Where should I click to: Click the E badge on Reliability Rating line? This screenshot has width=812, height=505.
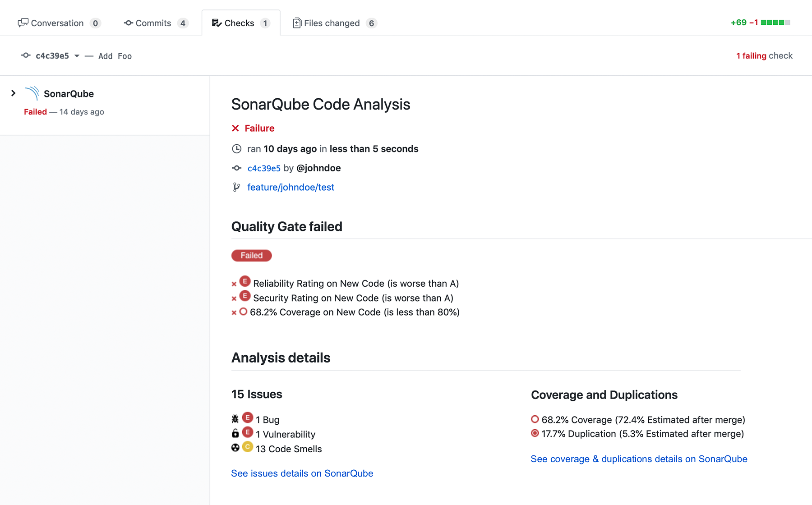(x=244, y=281)
